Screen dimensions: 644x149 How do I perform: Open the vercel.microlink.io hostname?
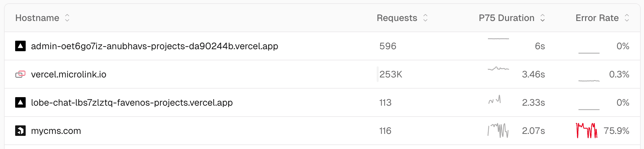coord(68,74)
